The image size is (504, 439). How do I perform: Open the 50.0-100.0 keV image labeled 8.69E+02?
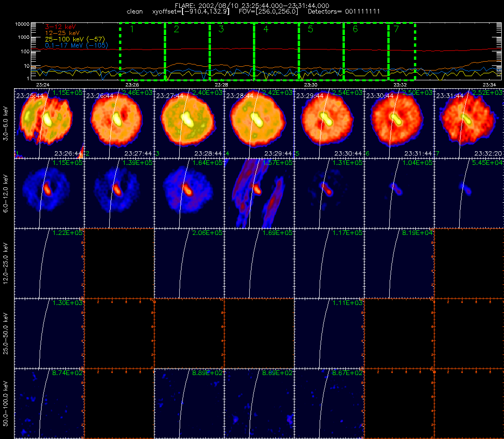259,404
